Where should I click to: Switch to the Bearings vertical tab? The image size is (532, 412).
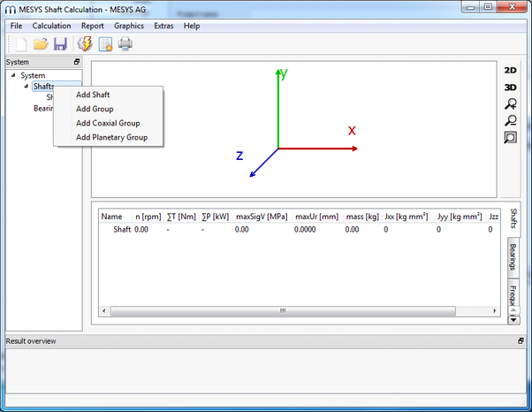click(513, 256)
